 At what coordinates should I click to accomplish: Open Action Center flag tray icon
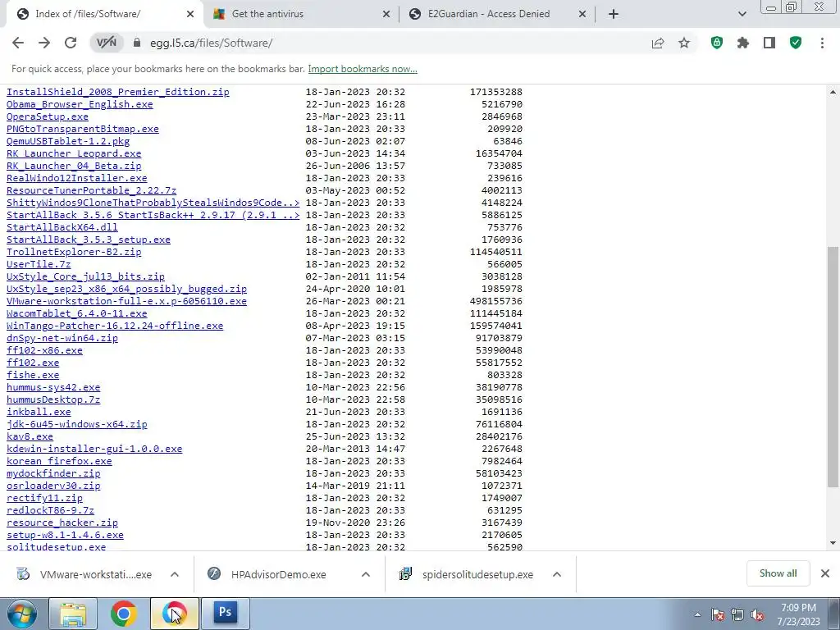point(718,615)
